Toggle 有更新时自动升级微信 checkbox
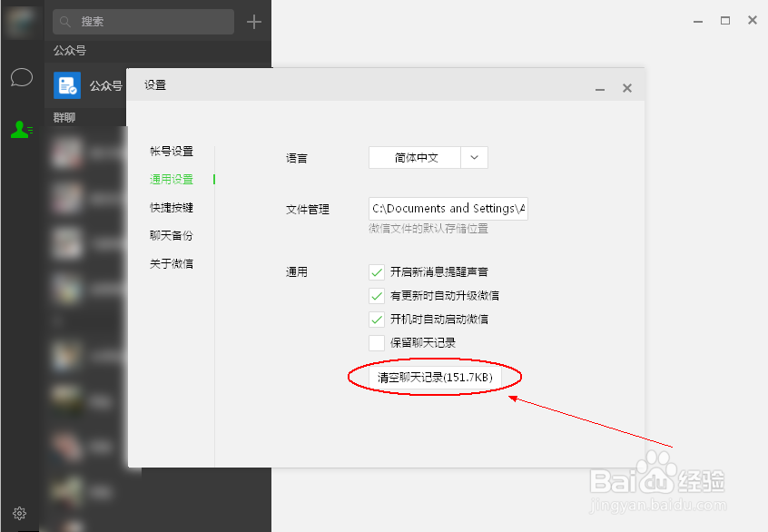 [377, 295]
